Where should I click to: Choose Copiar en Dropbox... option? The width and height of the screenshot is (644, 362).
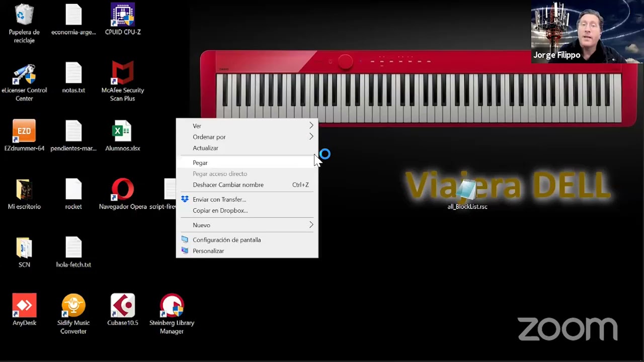point(247,210)
